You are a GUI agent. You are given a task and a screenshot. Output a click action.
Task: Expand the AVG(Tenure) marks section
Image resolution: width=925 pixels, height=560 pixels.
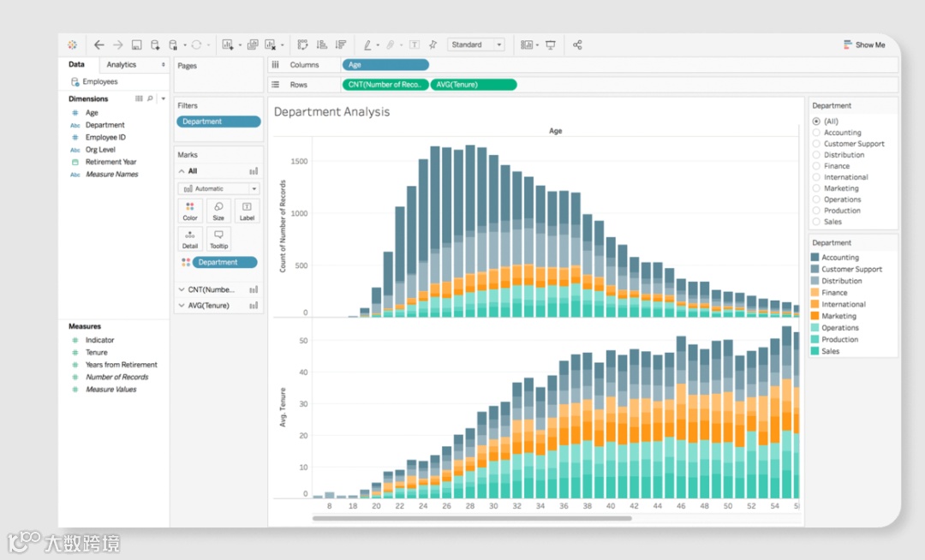(182, 306)
